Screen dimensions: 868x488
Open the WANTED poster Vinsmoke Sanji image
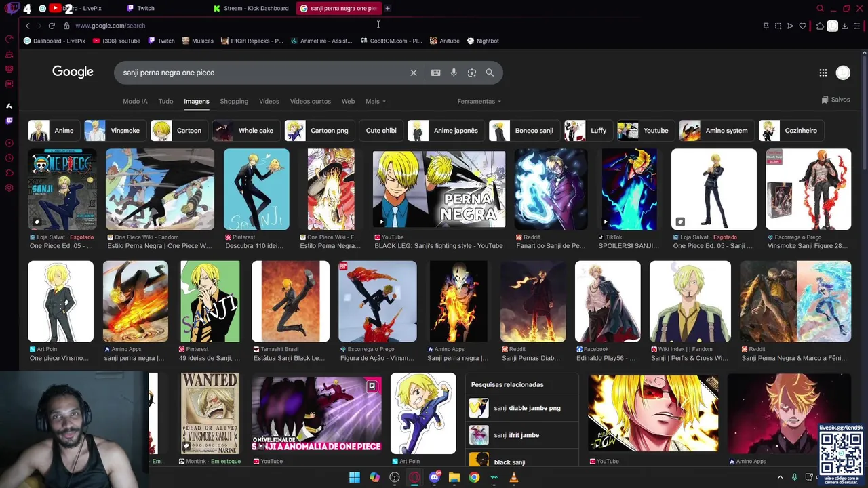pyautogui.click(x=210, y=413)
